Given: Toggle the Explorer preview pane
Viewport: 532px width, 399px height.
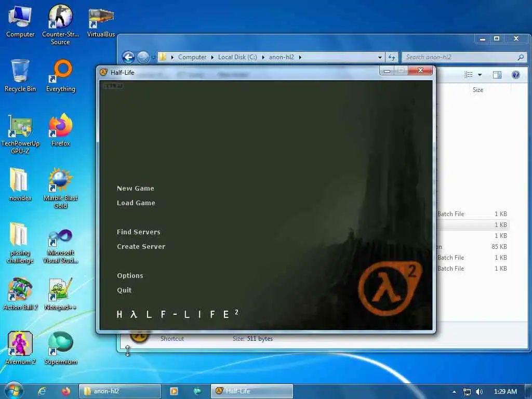Looking at the screenshot, I should point(497,75).
